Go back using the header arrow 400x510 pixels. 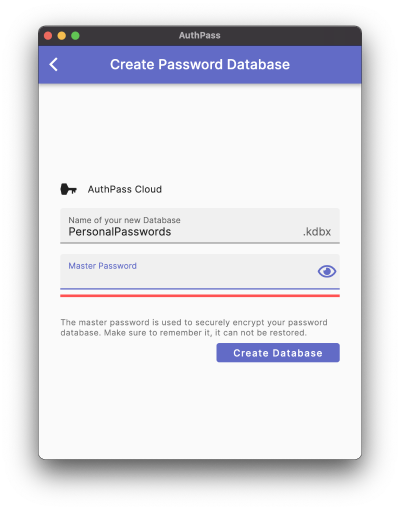(54, 64)
